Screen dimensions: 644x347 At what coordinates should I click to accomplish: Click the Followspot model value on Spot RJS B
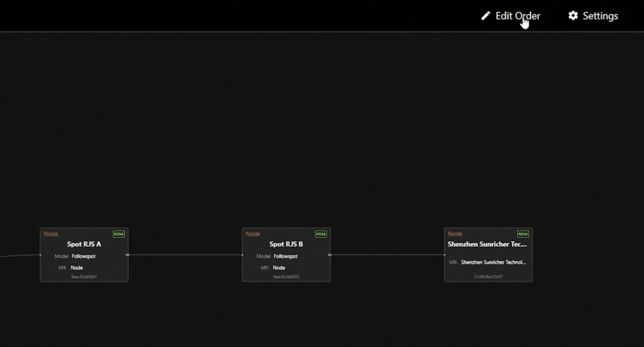[286, 257]
